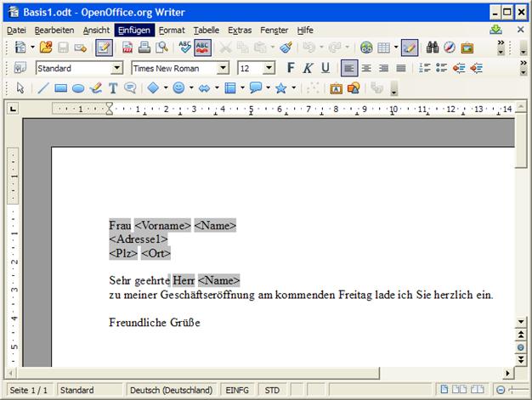
Task: Open the paragraph style dropdown showing Standard
Action: pyautogui.click(x=119, y=68)
